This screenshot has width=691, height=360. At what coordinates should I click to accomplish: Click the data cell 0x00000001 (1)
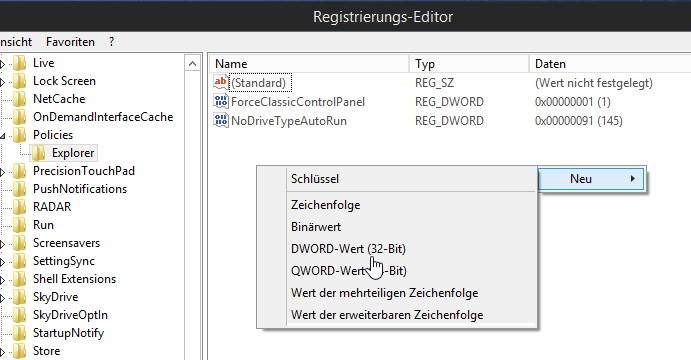(x=572, y=102)
